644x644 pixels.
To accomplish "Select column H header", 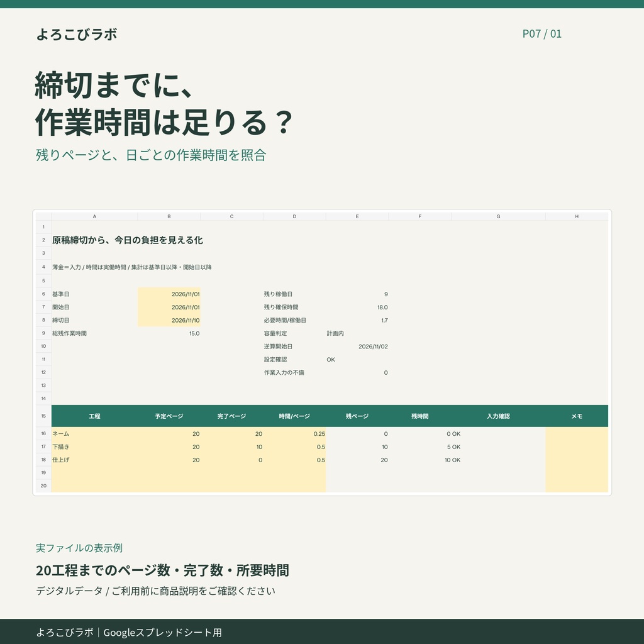I will click(x=577, y=216).
